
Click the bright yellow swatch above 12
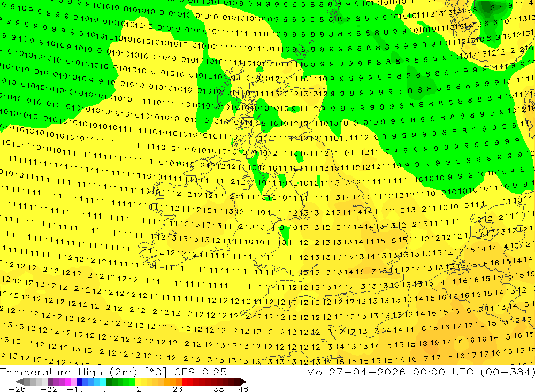138,381
